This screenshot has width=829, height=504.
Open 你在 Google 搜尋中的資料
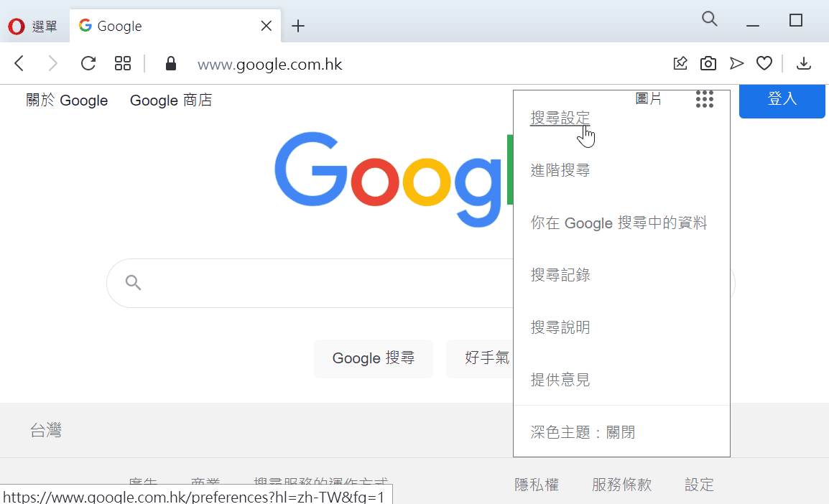(x=619, y=223)
